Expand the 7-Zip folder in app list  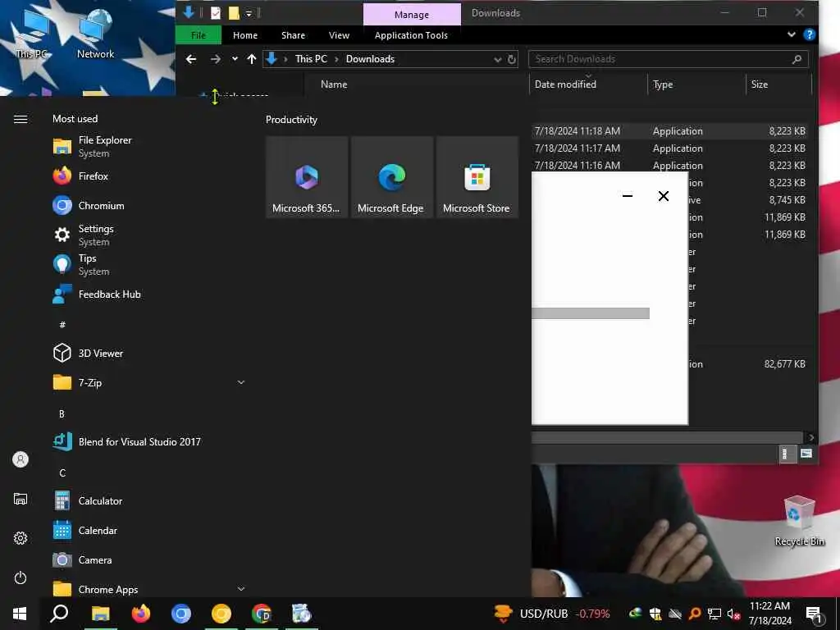(241, 382)
